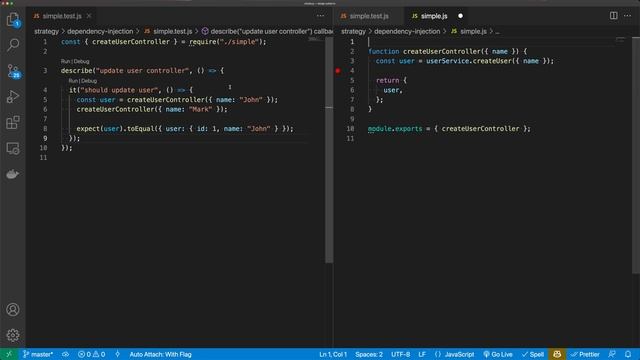Viewport: 640px width, 360px height.
Task: Open the Explorer view in activity bar
Action: (x=13, y=19)
